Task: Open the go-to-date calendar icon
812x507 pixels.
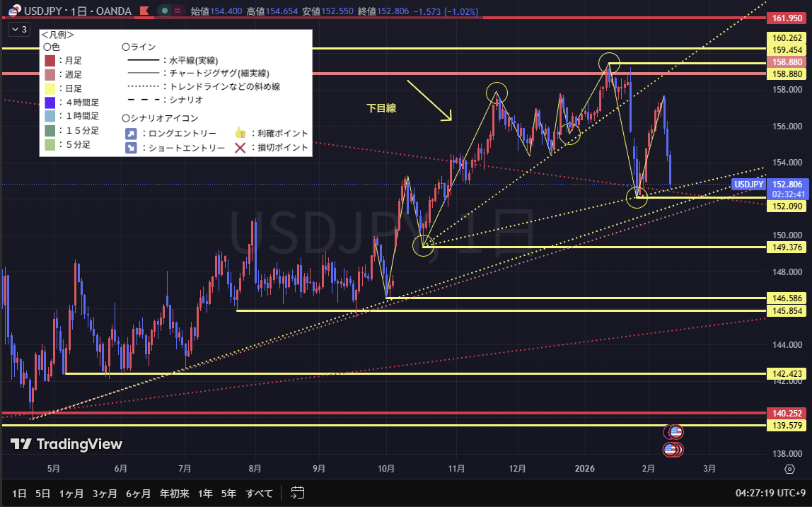Action: coord(297,493)
